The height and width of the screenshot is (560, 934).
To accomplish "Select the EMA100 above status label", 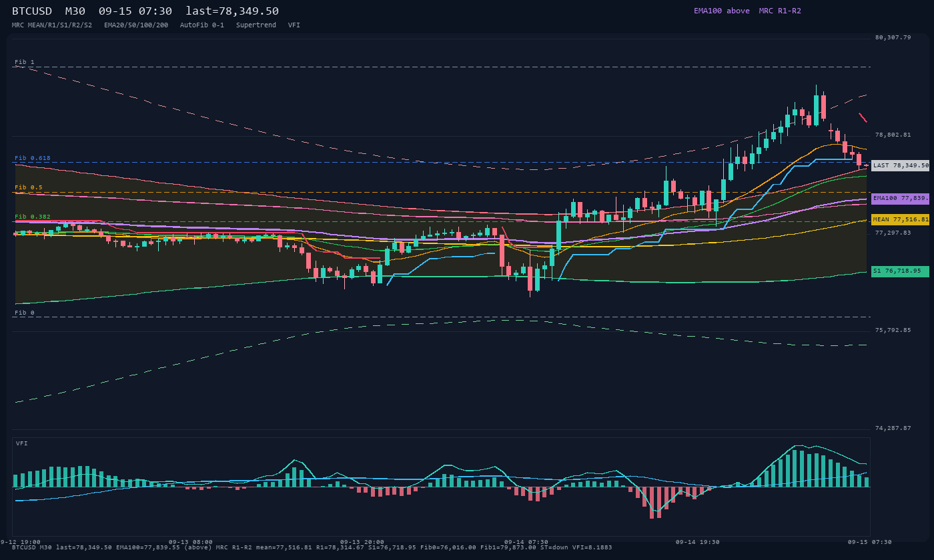I will (722, 11).
